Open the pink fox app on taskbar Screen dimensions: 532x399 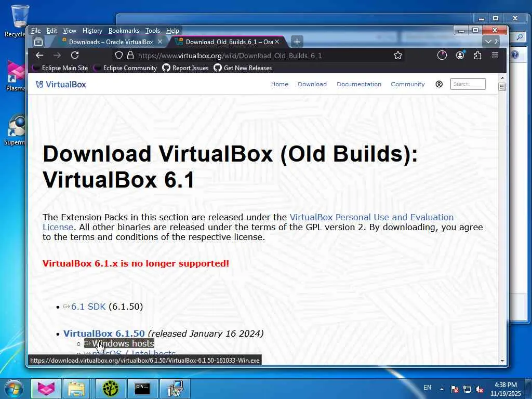[46, 389]
